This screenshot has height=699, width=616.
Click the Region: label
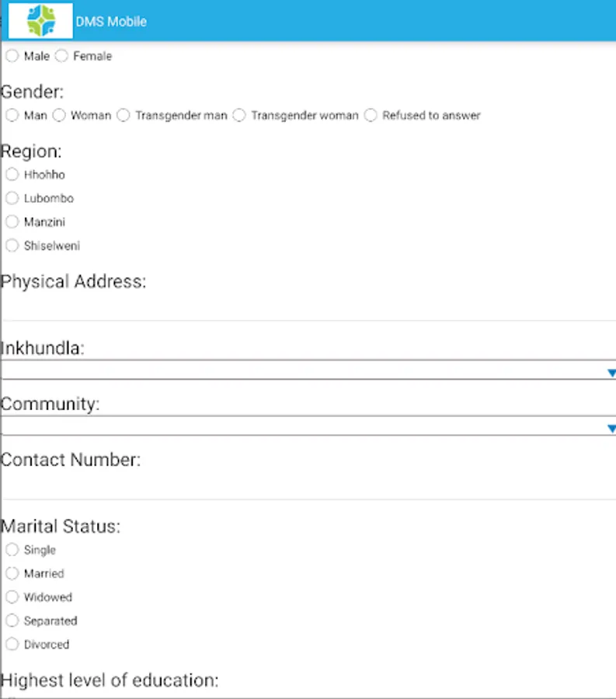31,151
